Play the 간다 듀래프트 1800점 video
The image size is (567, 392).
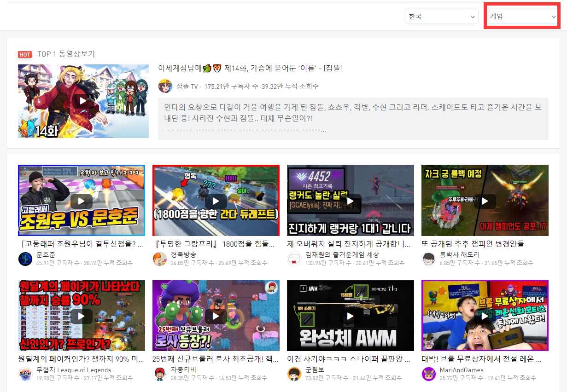coord(216,201)
